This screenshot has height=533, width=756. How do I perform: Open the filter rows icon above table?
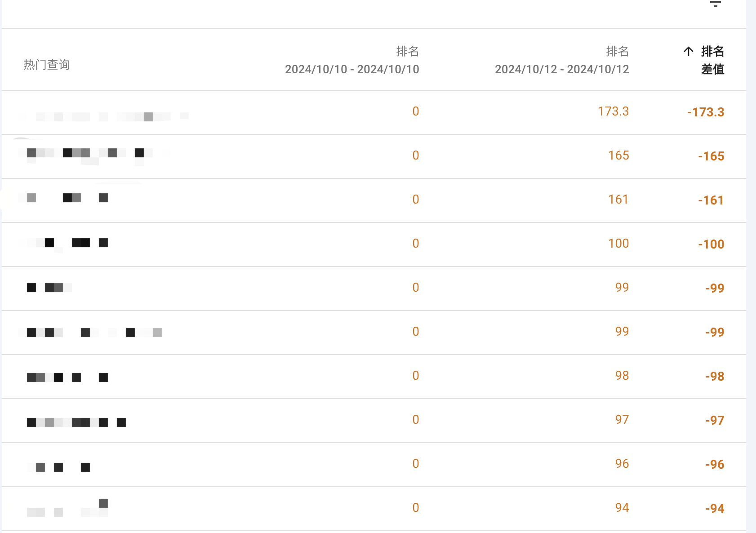point(715,4)
